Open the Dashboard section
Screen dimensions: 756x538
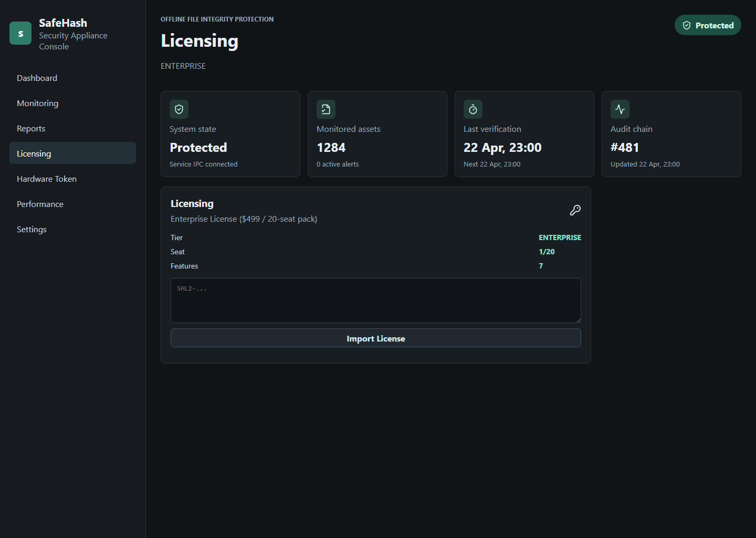[x=37, y=78]
